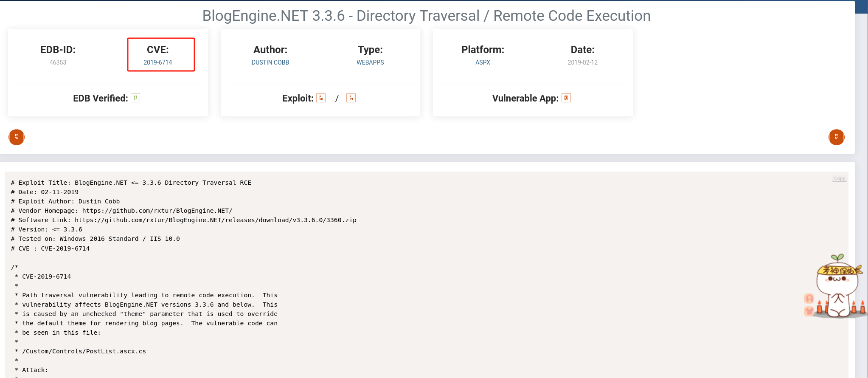
Task: Click line starting 'Path traversal vulnerability leading'
Action: (146, 295)
